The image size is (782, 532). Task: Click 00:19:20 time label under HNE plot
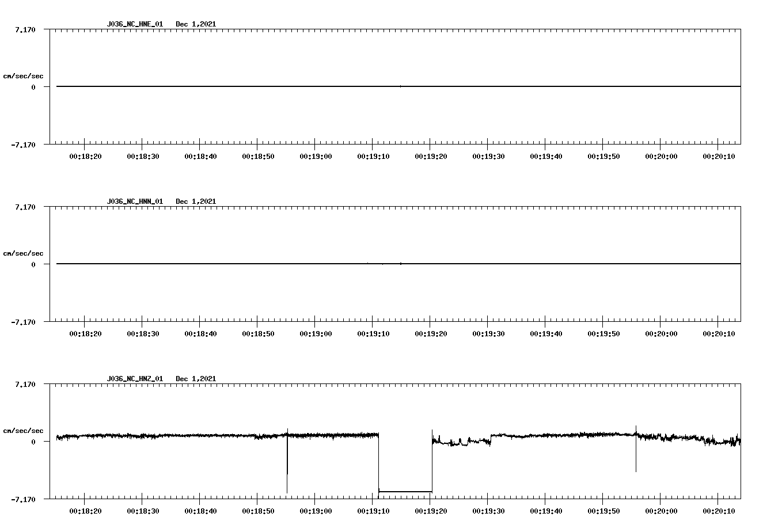431,157
